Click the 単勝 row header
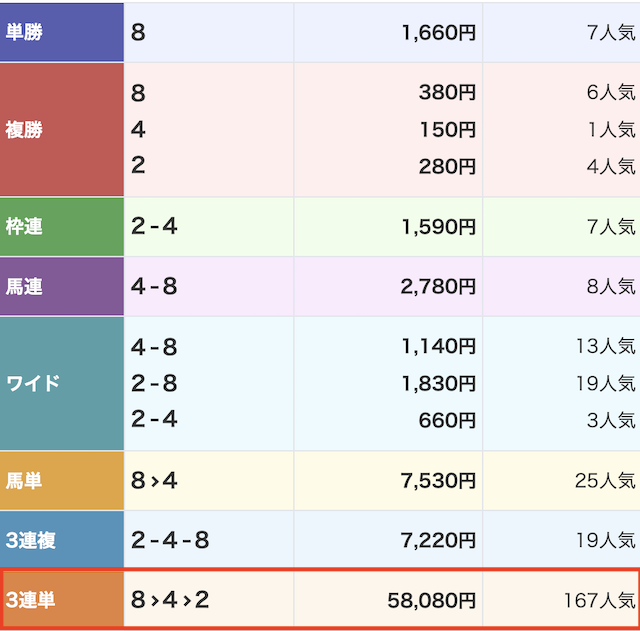 [x=62, y=32]
